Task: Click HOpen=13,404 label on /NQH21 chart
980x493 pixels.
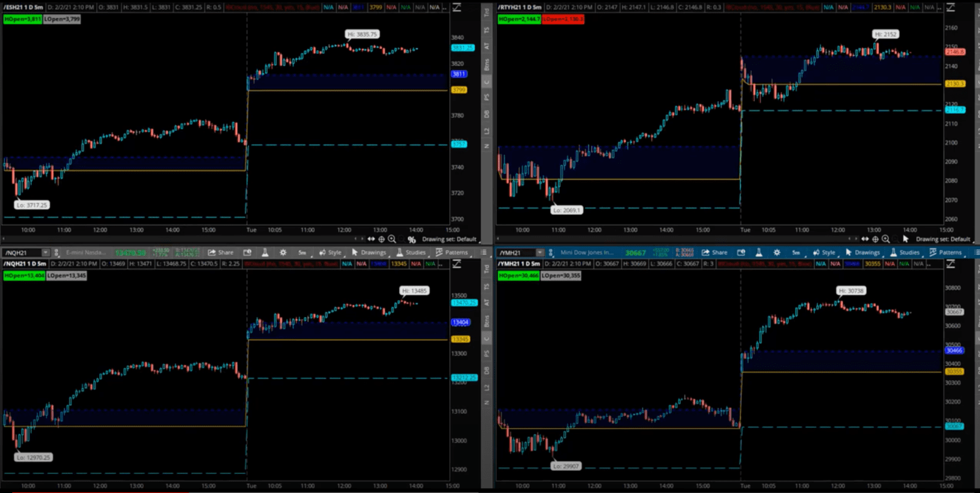Action: 24,276
